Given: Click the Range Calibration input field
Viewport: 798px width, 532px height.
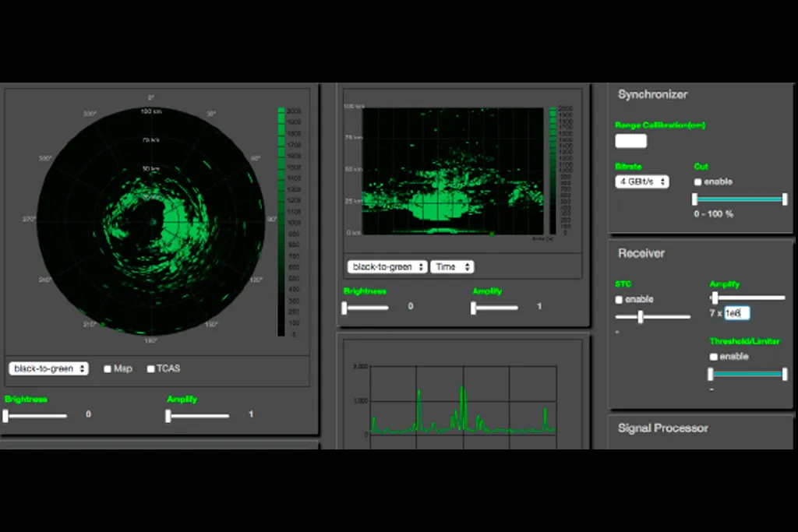Looking at the screenshot, I should pos(630,141).
